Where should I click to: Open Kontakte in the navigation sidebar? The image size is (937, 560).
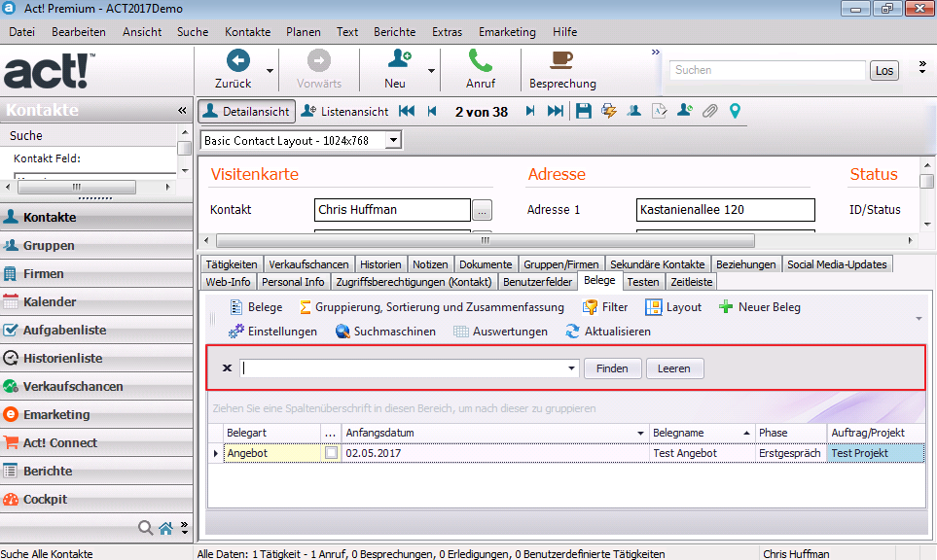click(x=96, y=218)
